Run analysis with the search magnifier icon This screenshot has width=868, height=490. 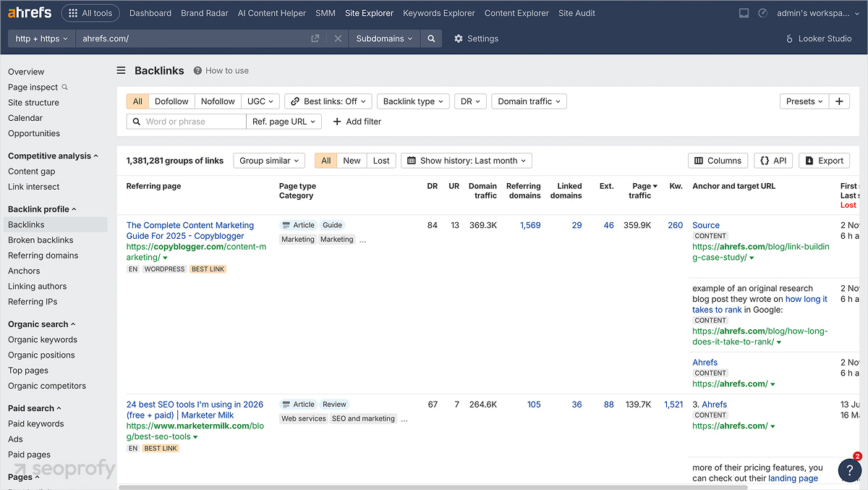coord(431,38)
